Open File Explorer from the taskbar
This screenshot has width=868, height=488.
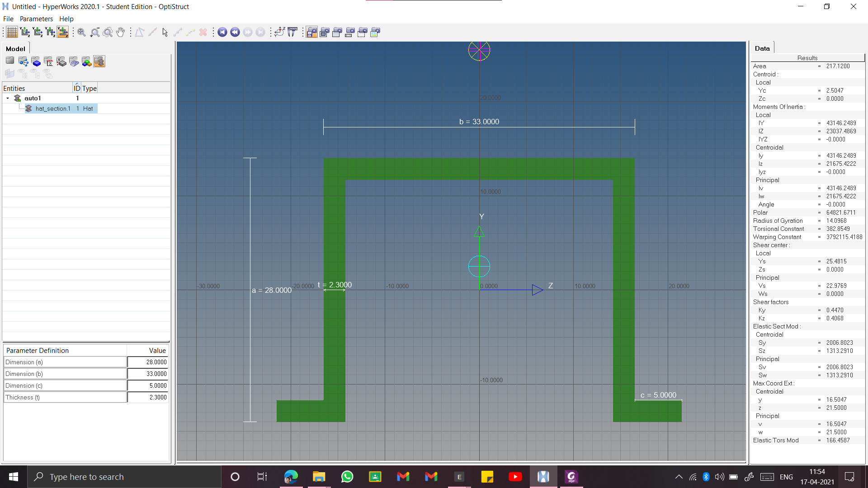click(319, 477)
